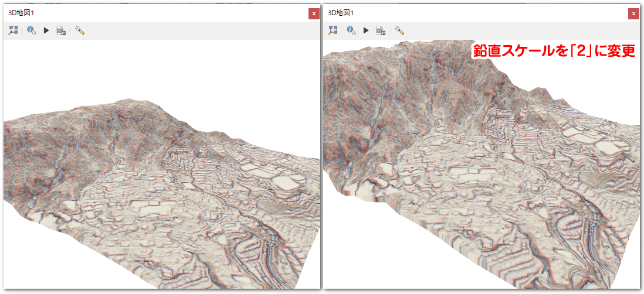Close the right 3D地図1 window
Image resolution: width=644 pixels, height=294 pixels.
click(x=633, y=14)
